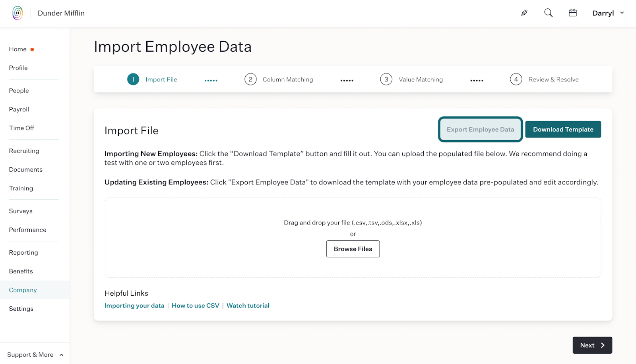
Task: Click step 2 Column Matching circle
Action: (250, 79)
